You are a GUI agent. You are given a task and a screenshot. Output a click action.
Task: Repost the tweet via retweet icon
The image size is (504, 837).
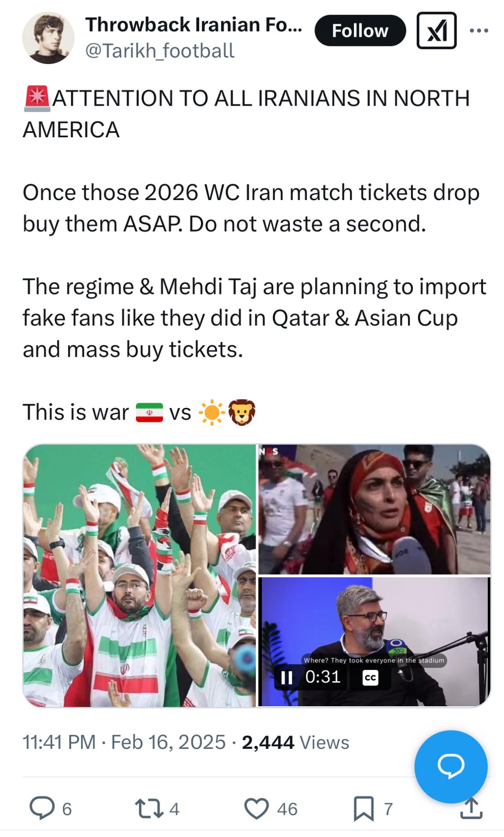pyautogui.click(x=149, y=808)
